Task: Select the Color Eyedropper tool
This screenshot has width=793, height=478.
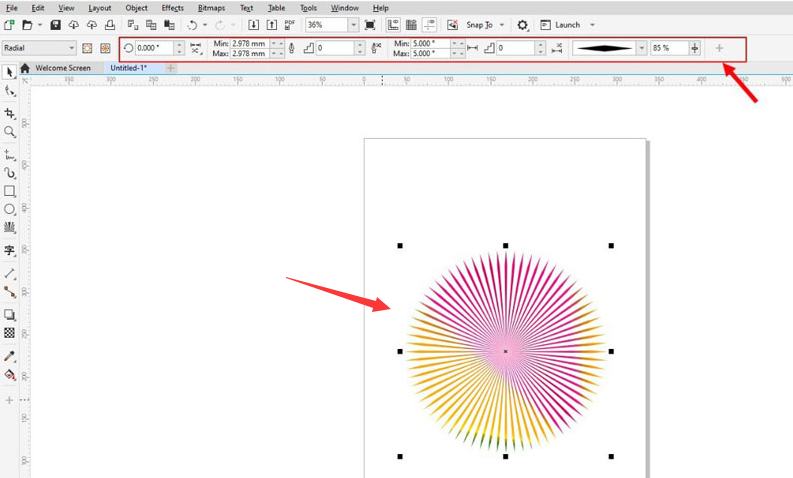Action: (x=9, y=356)
